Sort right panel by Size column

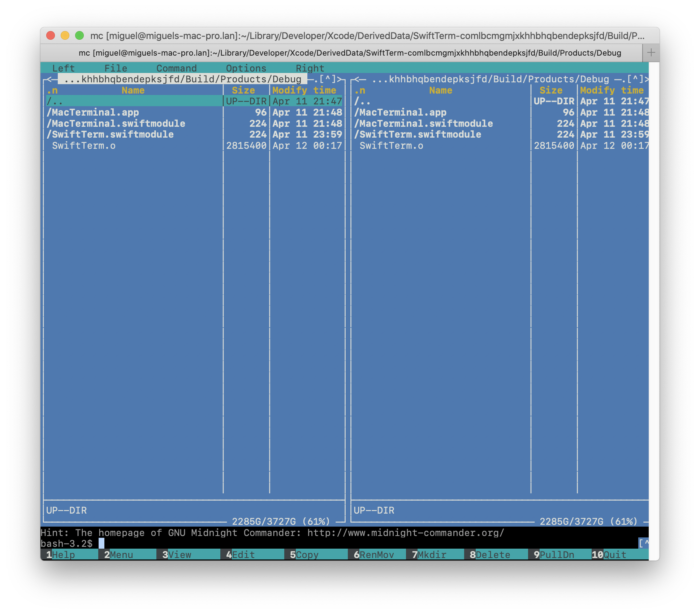(x=551, y=90)
